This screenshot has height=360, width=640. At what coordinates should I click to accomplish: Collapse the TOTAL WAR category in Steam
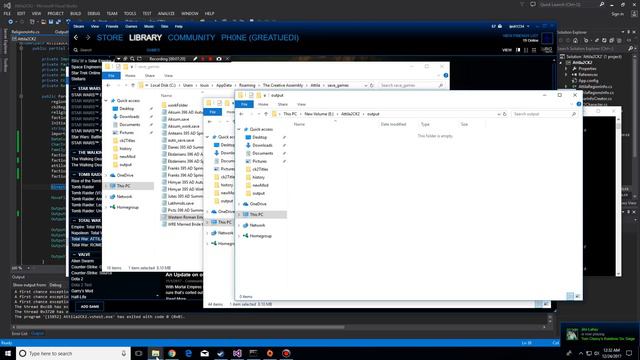[x=74, y=220]
